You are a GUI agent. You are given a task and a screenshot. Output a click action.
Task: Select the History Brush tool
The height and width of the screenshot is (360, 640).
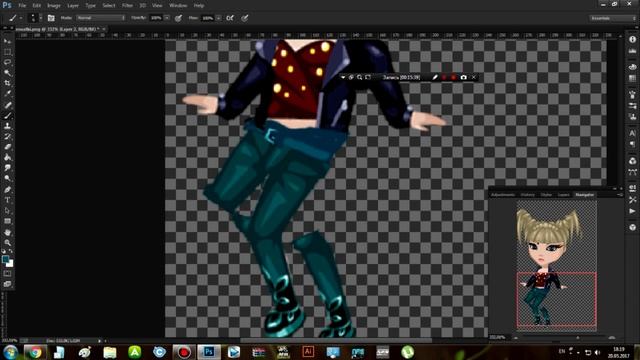point(7,137)
